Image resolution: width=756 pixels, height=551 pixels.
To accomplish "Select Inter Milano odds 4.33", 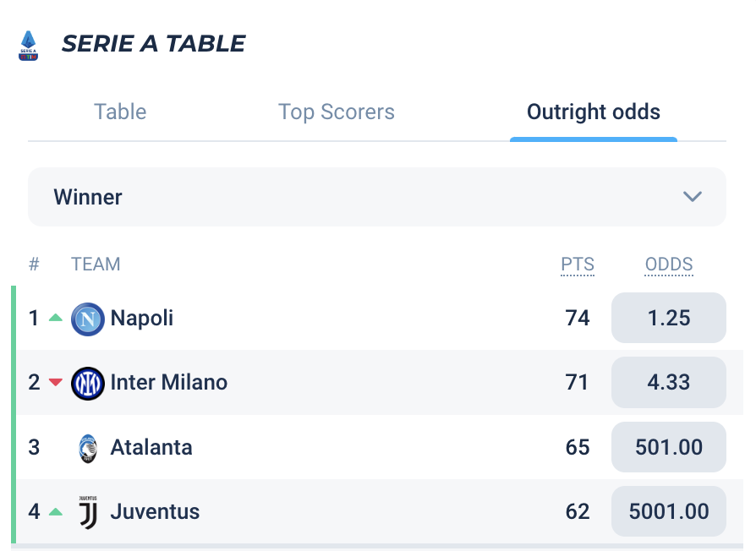I will click(x=669, y=383).
